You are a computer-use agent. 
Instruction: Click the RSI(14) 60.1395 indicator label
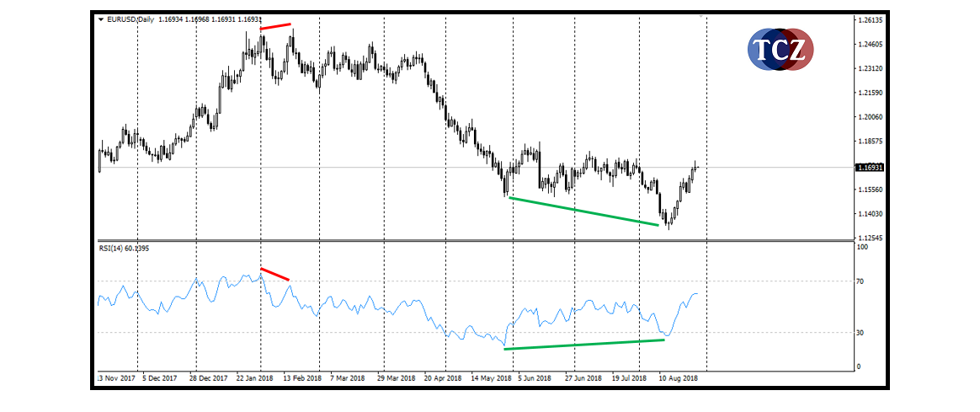123,248
